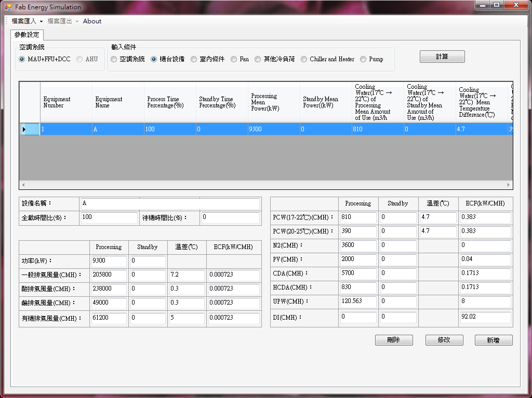
Task: Click the 一般排氣風量 溫差 field
Action: tap(187, 275)
